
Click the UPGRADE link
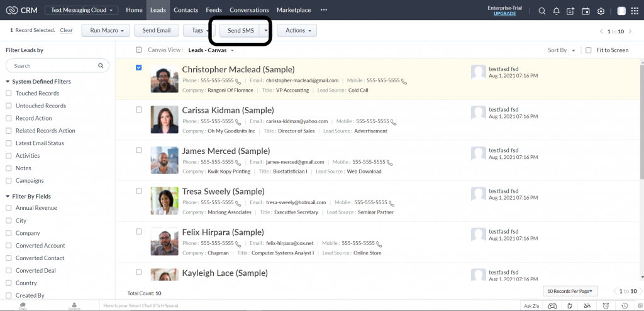click(x=505, y=14)
